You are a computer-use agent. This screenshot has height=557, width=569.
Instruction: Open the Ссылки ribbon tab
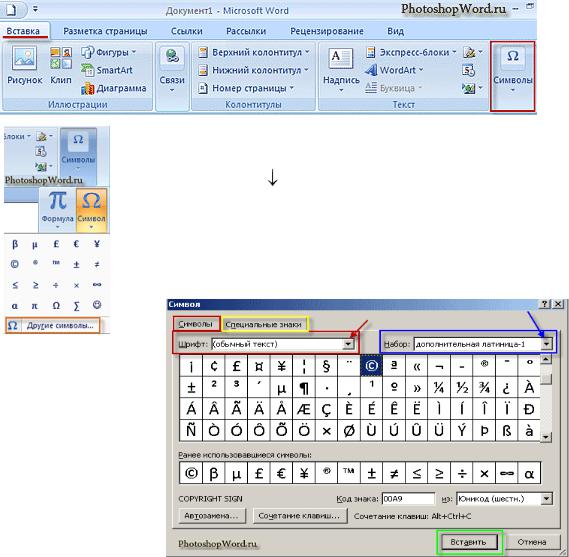click(187, 31)
